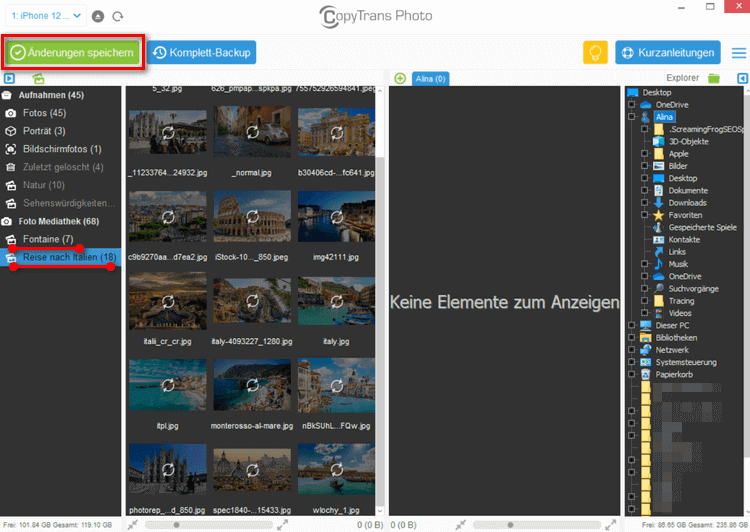Select the Papierkorb item
750x532 pixels.
(x=673, y=375)
